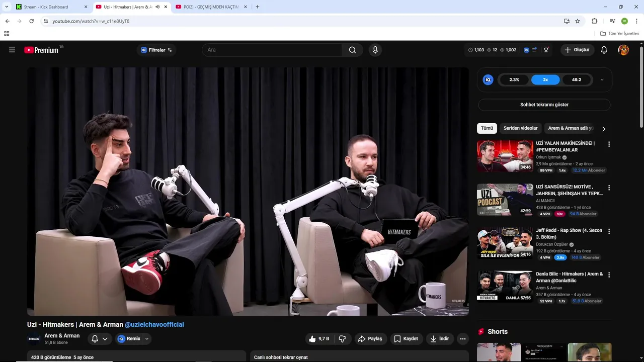Open the vidIQ Filtreler button
This screenshot has height=362, width=644.
[156, 50]
